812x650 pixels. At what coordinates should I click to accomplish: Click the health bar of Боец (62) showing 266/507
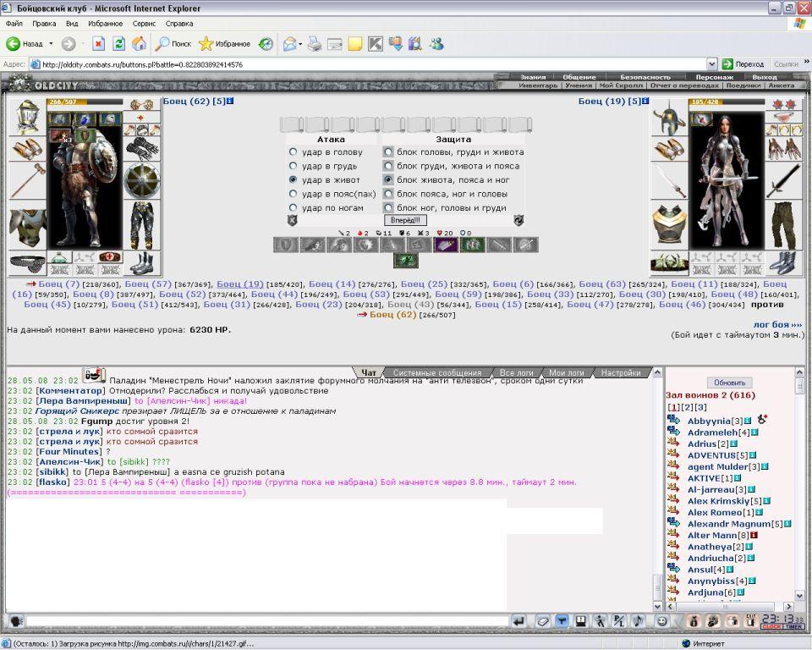85,102
